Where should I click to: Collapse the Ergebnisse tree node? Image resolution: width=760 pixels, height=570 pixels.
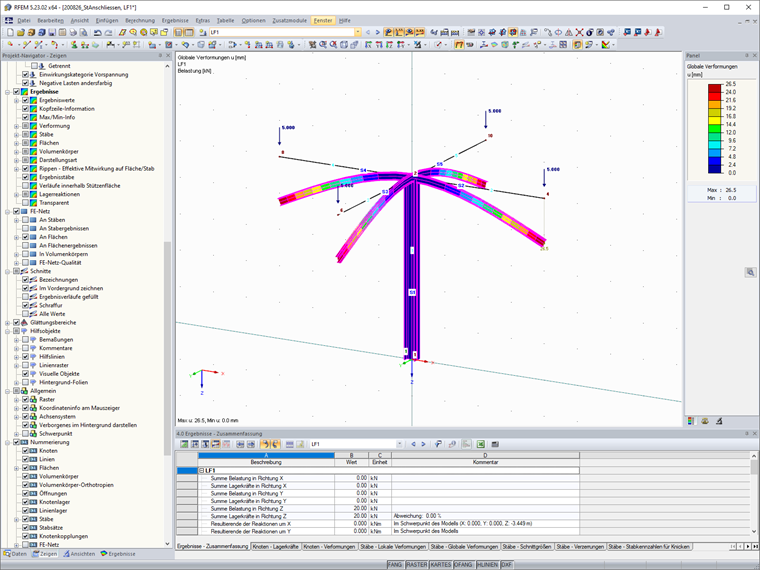8,92
